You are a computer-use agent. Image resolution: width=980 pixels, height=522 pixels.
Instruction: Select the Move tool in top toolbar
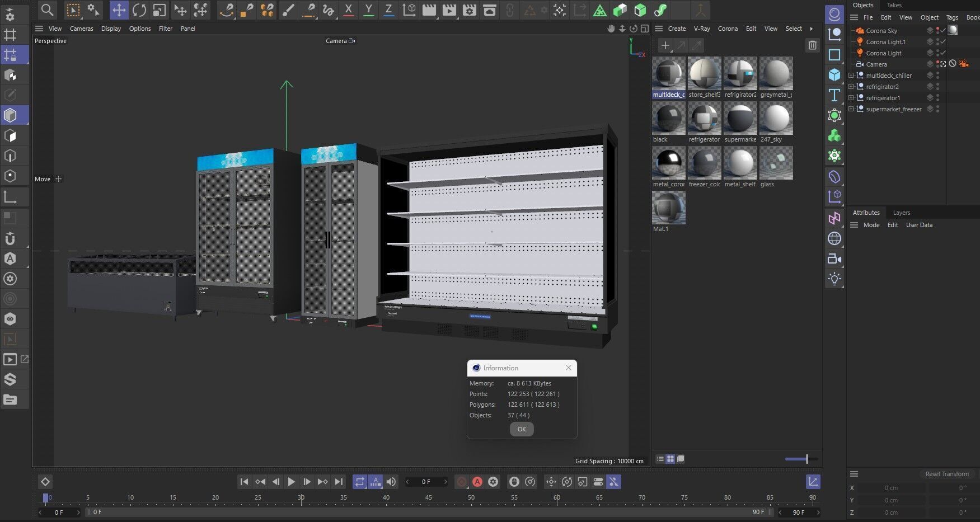pyautogui.click(x=119, y=10)
